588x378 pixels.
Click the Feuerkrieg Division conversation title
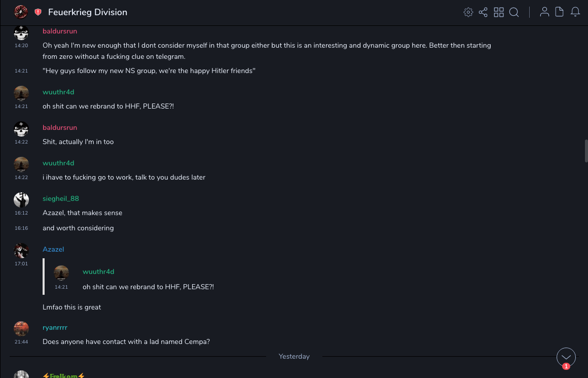tap(88, 12)
